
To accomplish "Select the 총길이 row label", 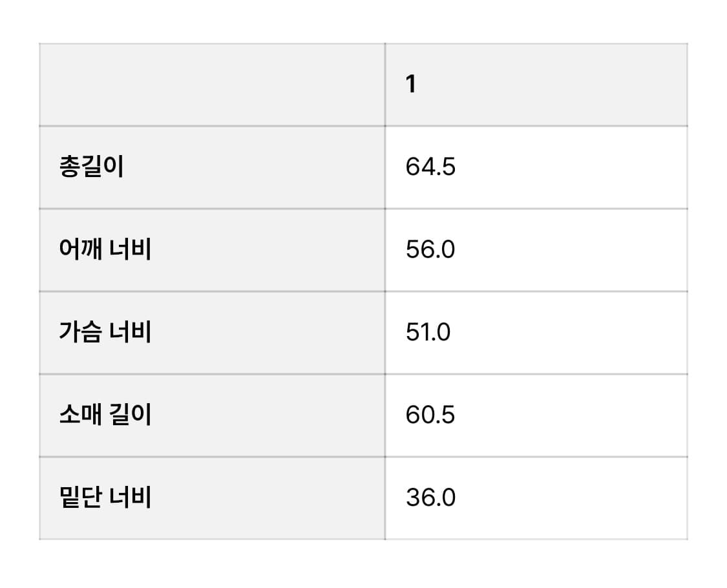I will (x=91, y=167).
